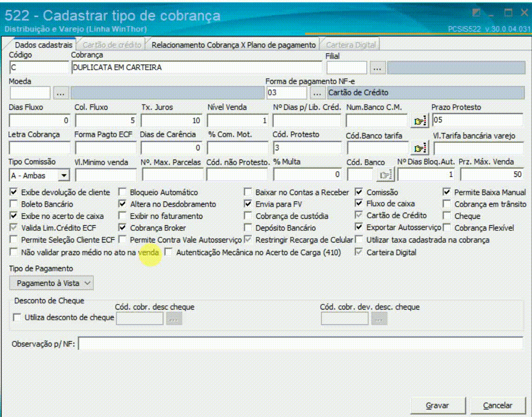Click the Gravar button
Image resolution: width=532 pixels, height=417 pixels.
click(437, 405)
